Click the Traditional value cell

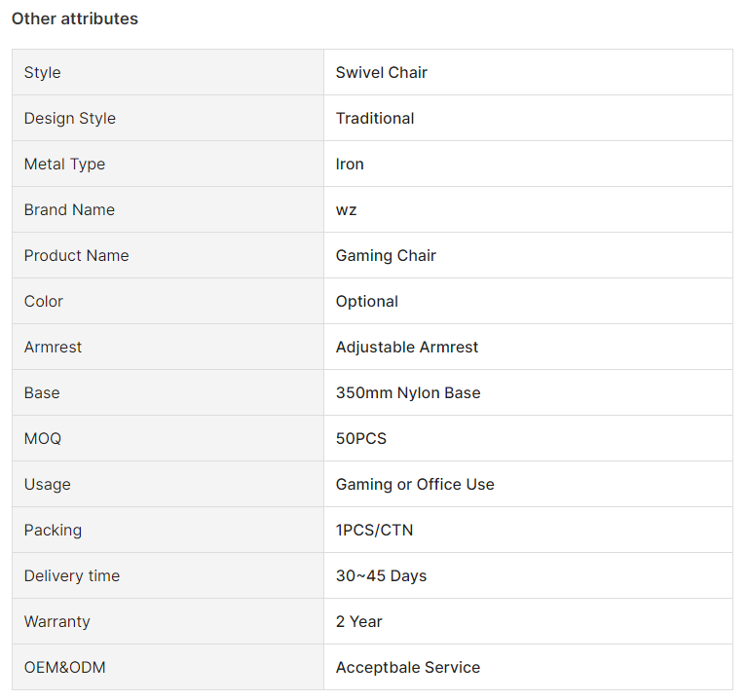click(528, 118)
